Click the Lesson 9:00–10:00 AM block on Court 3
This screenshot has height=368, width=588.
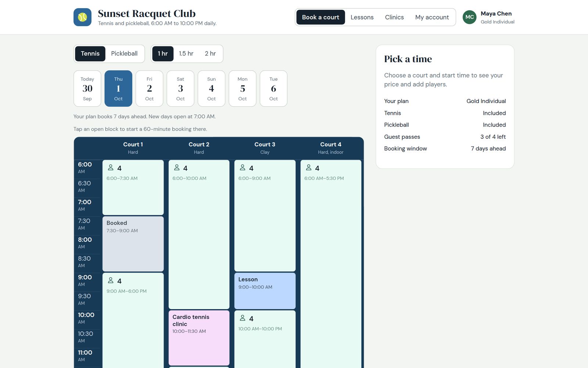[265, 291]
